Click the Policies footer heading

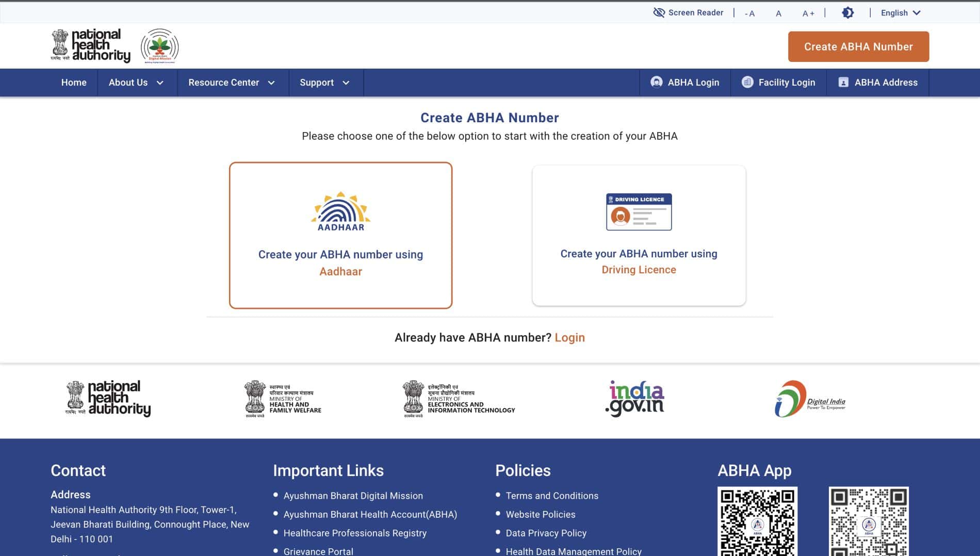[x=523, y=470]
